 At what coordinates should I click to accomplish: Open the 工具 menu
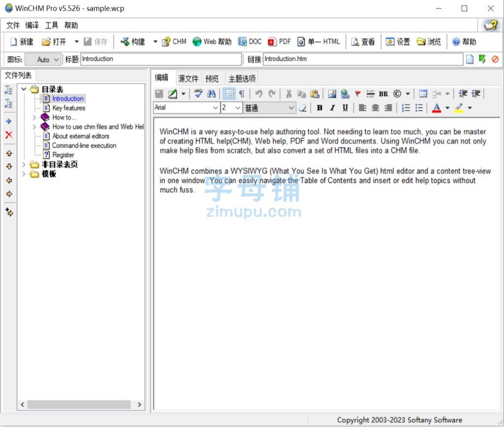tap(51, 26)
